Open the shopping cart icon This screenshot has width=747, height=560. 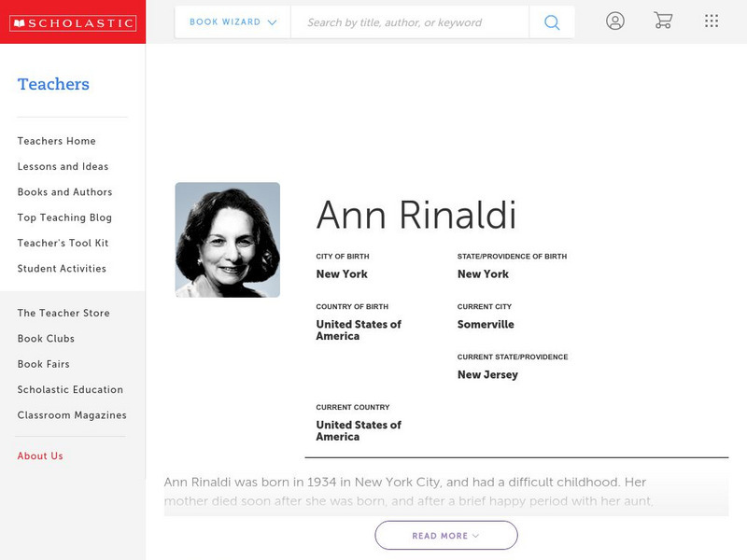coord(663,21)
